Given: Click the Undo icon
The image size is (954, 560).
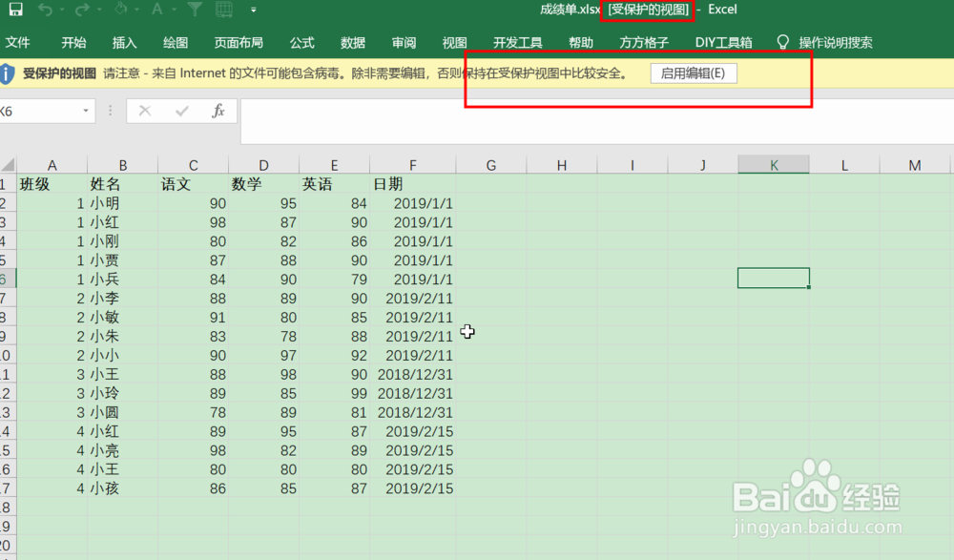Looking at the screenshot, I should tap(45, 10).
